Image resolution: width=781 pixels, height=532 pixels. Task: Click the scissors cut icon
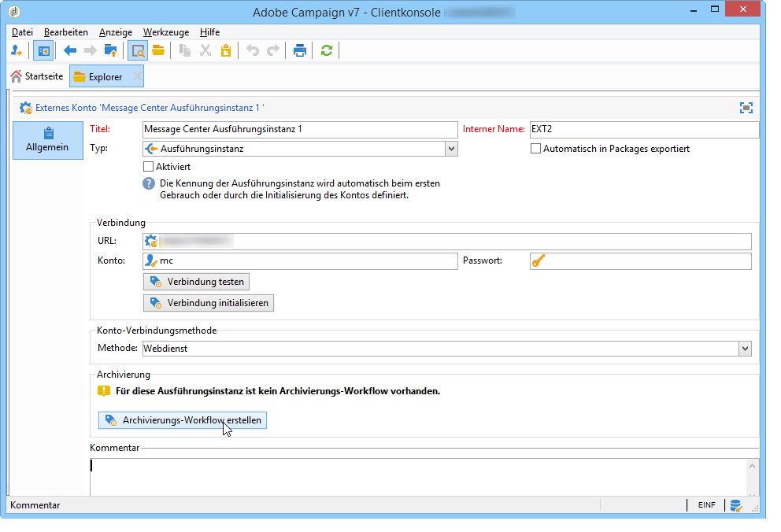click(205, 50)
